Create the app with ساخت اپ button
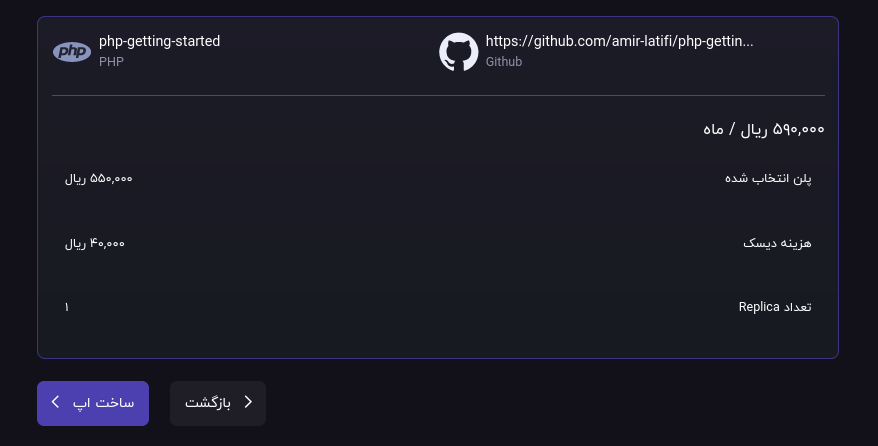Viewport: 878px width, 446px height. (93, 403)
